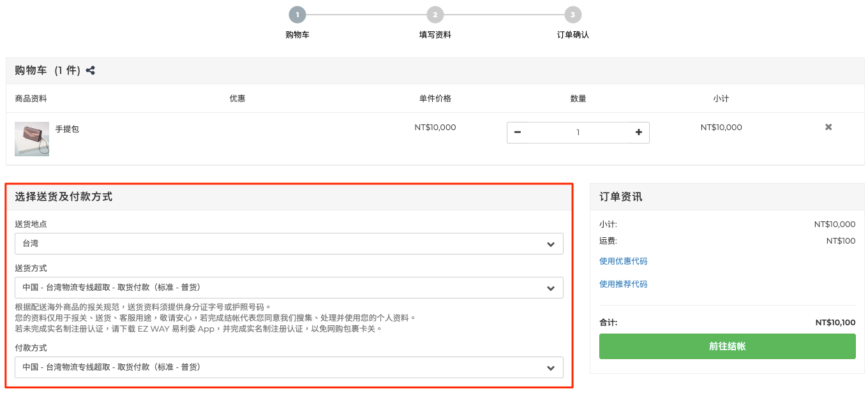The image size is (868, 398).
Task: Click the 使用推荐代码 link
Action: coord(623,284)
